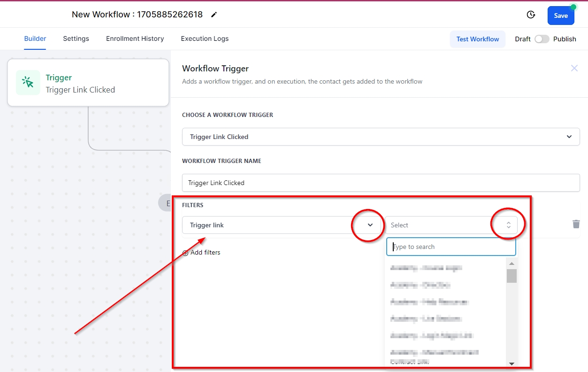This screenshot has height=372, width=588.
Task: Close the Workflow Trigger panel
Action: pos(574,68)
